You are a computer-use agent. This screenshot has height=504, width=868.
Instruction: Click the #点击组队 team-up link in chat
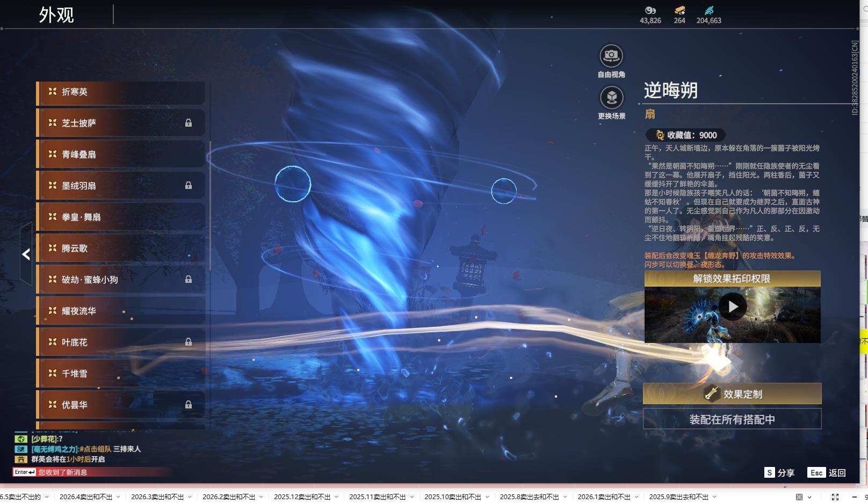95,449
